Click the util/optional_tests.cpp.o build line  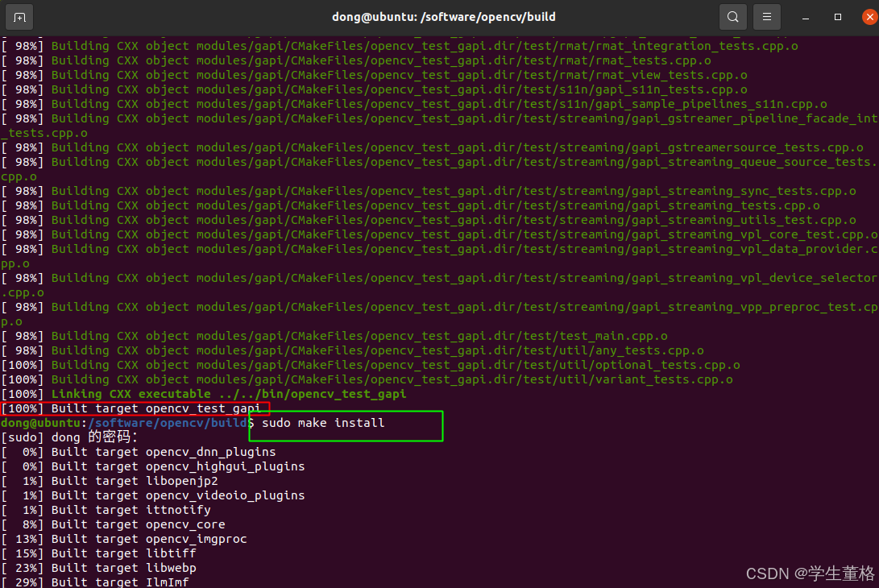[371, 365]
